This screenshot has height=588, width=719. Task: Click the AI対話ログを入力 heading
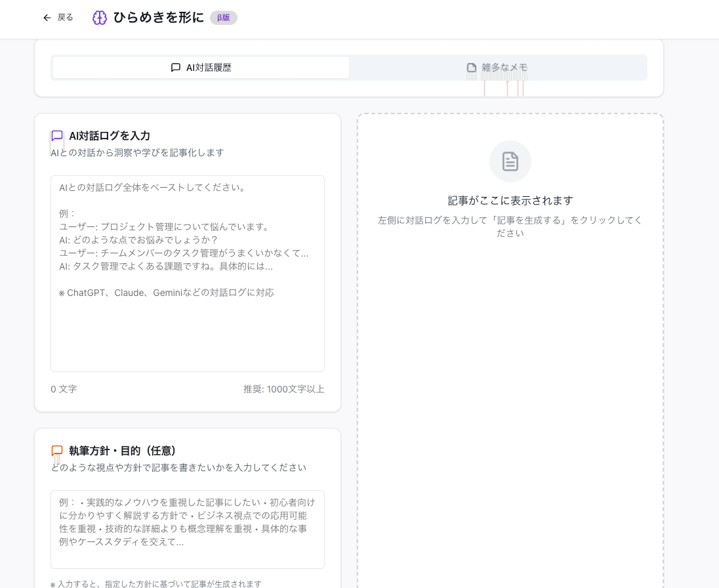[110, 136]
